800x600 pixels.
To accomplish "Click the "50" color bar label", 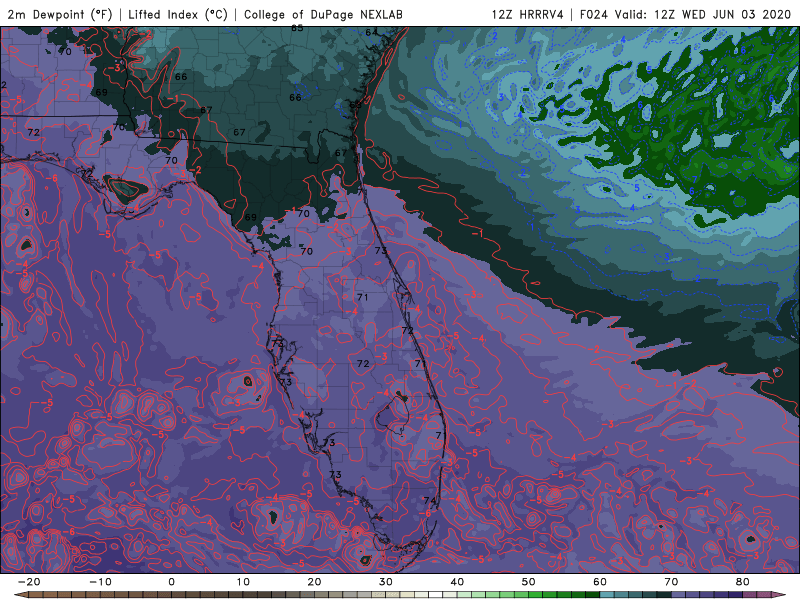I will pyautogui.click(x=529, y=582).
